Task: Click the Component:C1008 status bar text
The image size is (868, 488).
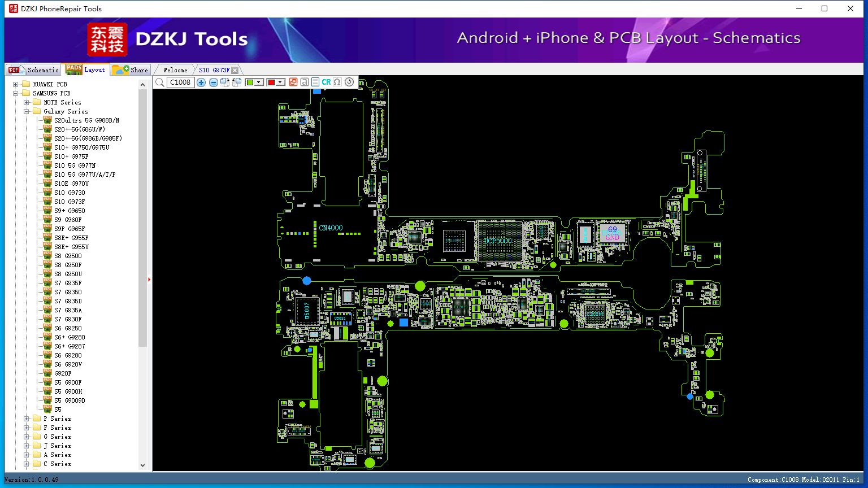Action: point(773,480)
